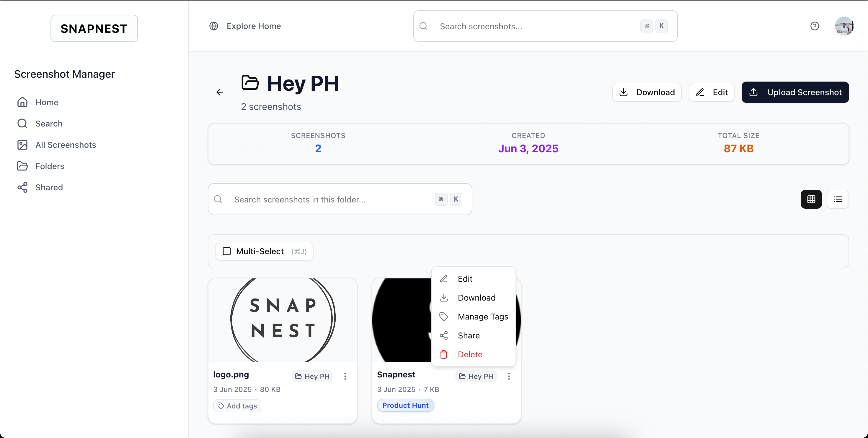868x438 pixels.
Task: Click the back arrow next to Hey PH
Action: click(x=219, y=92)
